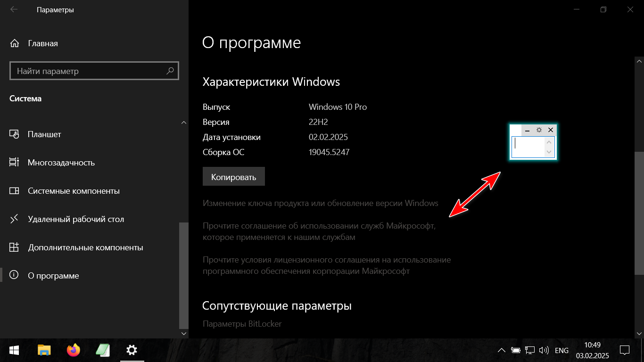Click the OS build number 19045.5247
The width and height of the screenshot is (644, 362).
(x=329, y=152)
